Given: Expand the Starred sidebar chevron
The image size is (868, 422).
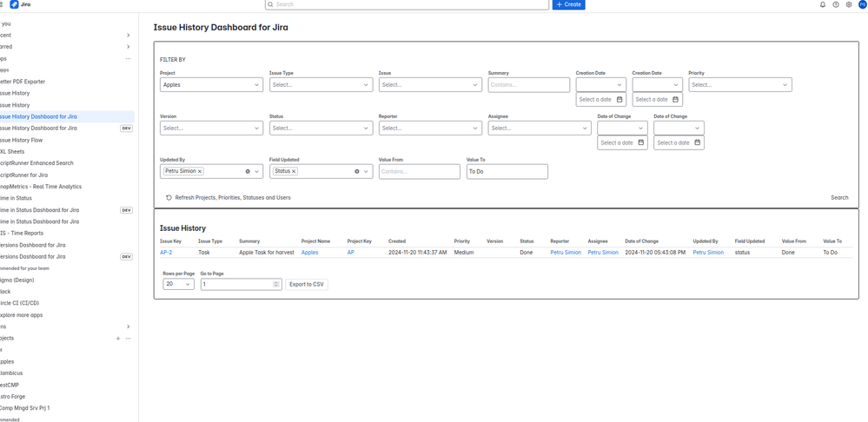Looking at the screenshot, I should (x=128, y=47).
